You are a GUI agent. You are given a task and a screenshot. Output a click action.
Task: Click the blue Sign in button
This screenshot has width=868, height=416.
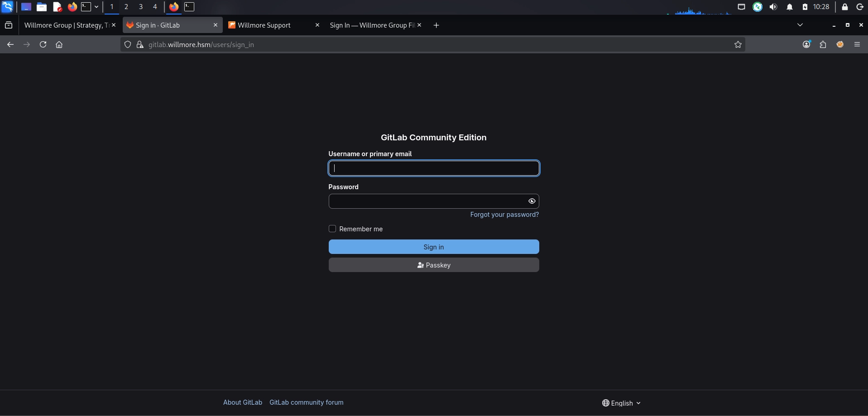click(x=434, y=247)
